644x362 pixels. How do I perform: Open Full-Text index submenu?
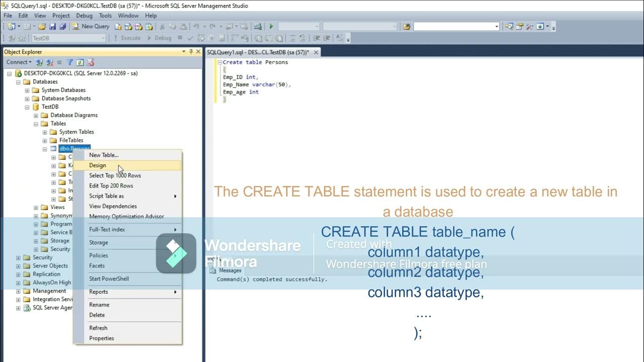pos(127,229)
